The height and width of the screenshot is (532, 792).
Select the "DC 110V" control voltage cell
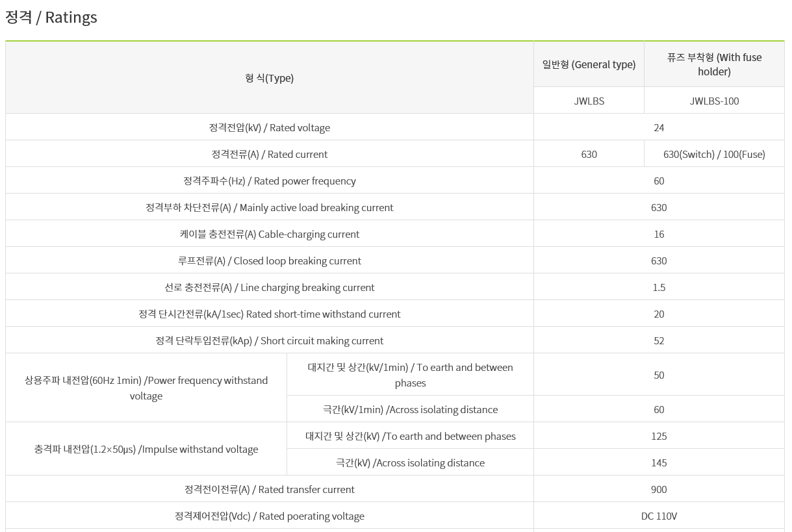click(x=659, y=516)
